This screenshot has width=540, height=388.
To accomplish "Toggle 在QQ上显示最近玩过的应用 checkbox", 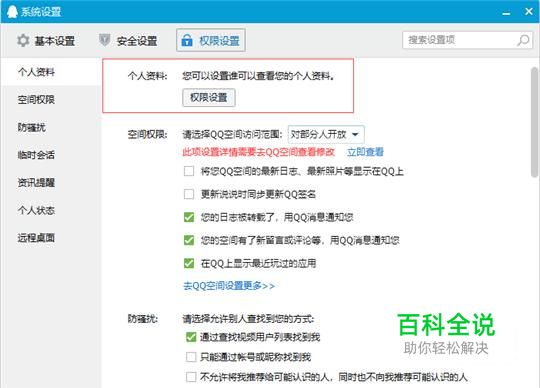I will (x=189, y=264).
